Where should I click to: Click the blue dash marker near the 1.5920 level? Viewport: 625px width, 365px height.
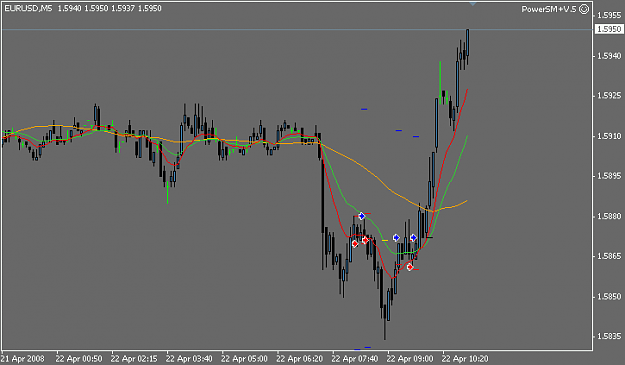click(x=364, y=109)
